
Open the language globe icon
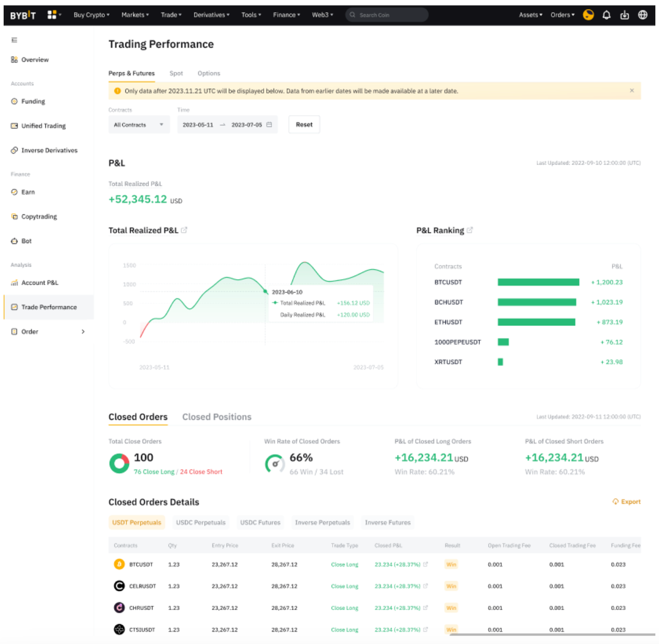[643, 15]
